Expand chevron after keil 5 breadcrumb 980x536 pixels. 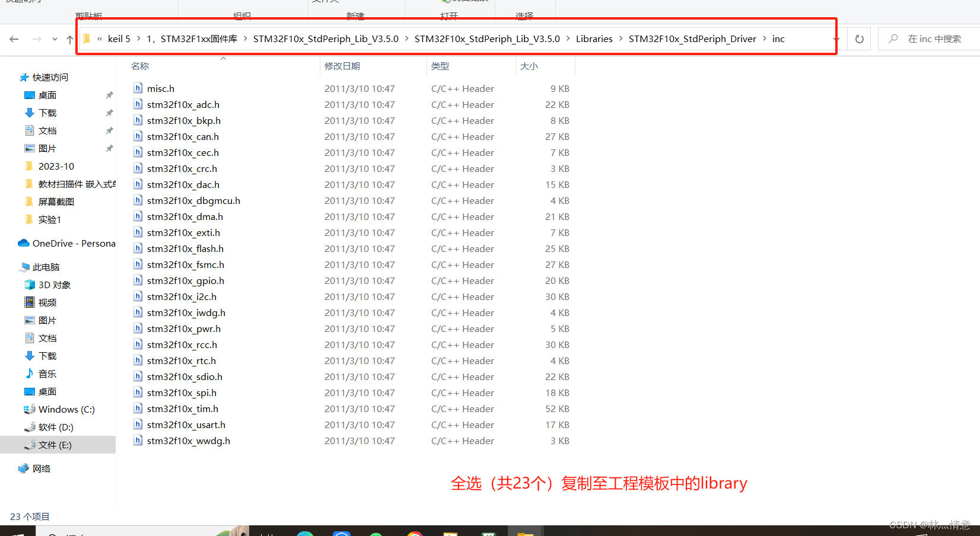138,39
